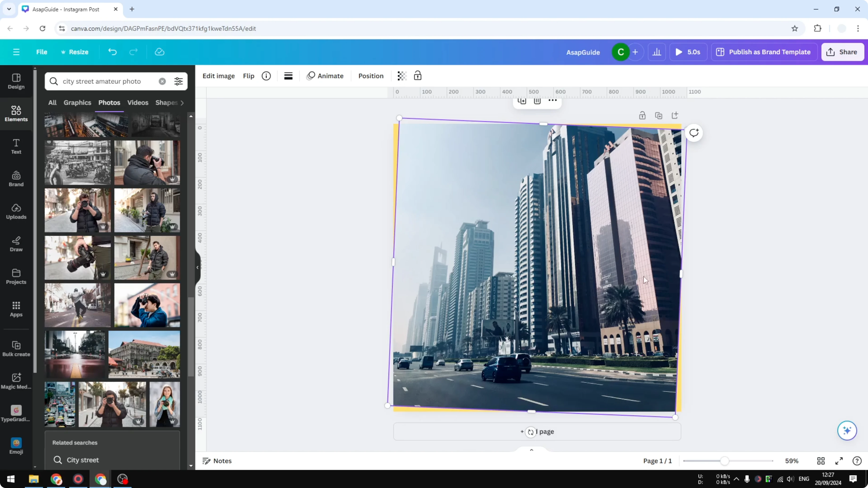Click the analytics bar chart icon
The image size is (868, 488).
pos(657,52)
